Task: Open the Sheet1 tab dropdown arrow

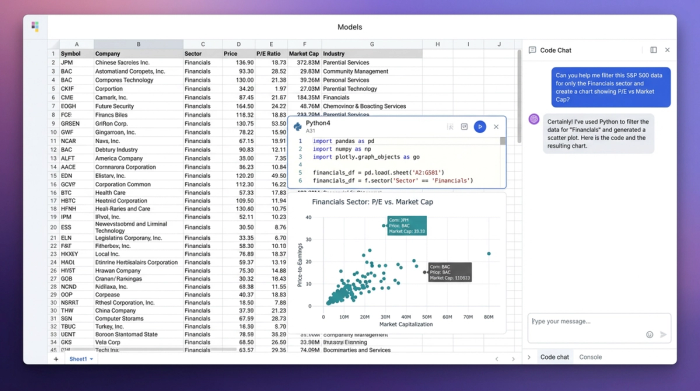Action: [x=92, y=359]
